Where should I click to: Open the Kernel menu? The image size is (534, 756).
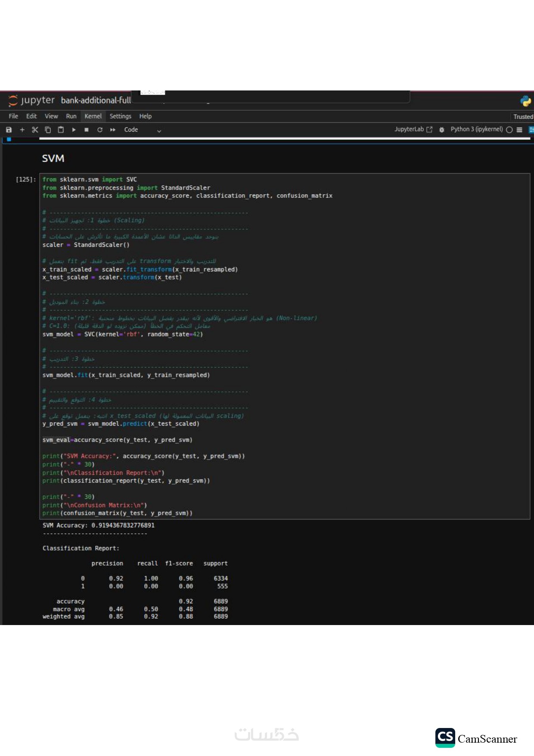93,116
